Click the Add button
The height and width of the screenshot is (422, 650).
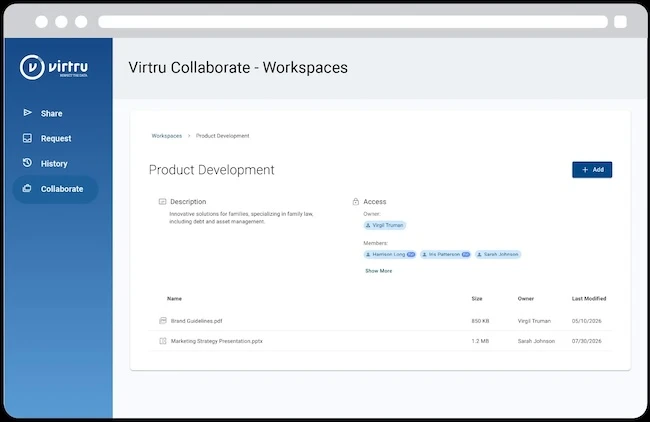pyautogui.click(x=592, y=170)
